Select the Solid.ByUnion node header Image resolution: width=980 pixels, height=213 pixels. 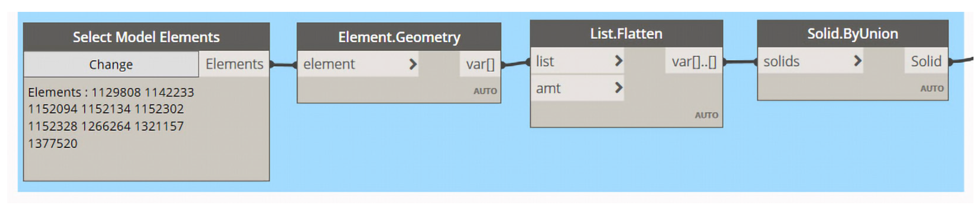pos(852,34)
